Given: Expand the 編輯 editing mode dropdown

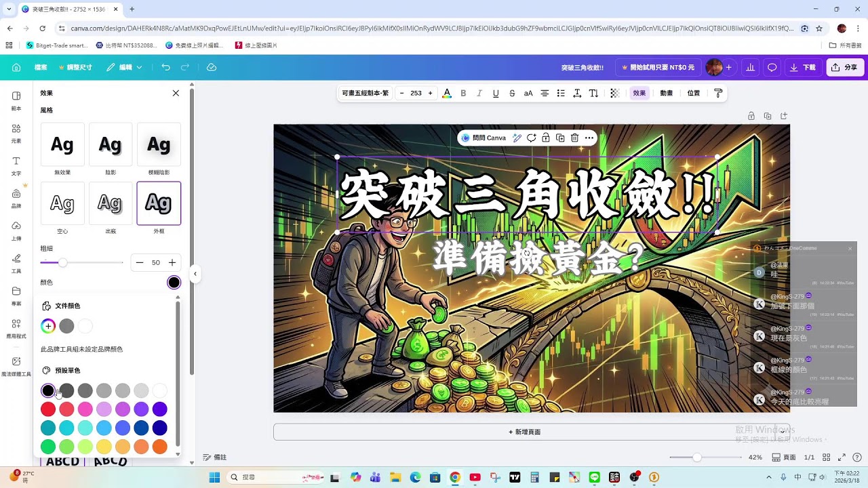Looking at the screenshot, I should pyautogui.click(x=124, y=67).
